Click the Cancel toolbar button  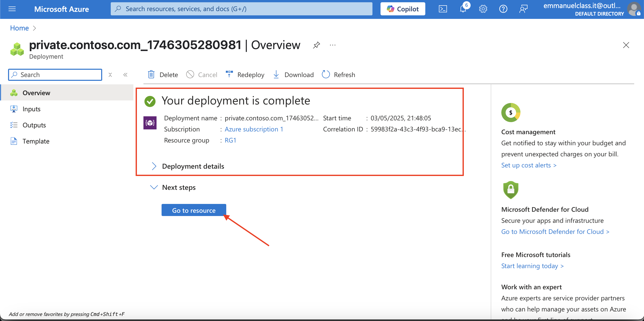[202, 75]
